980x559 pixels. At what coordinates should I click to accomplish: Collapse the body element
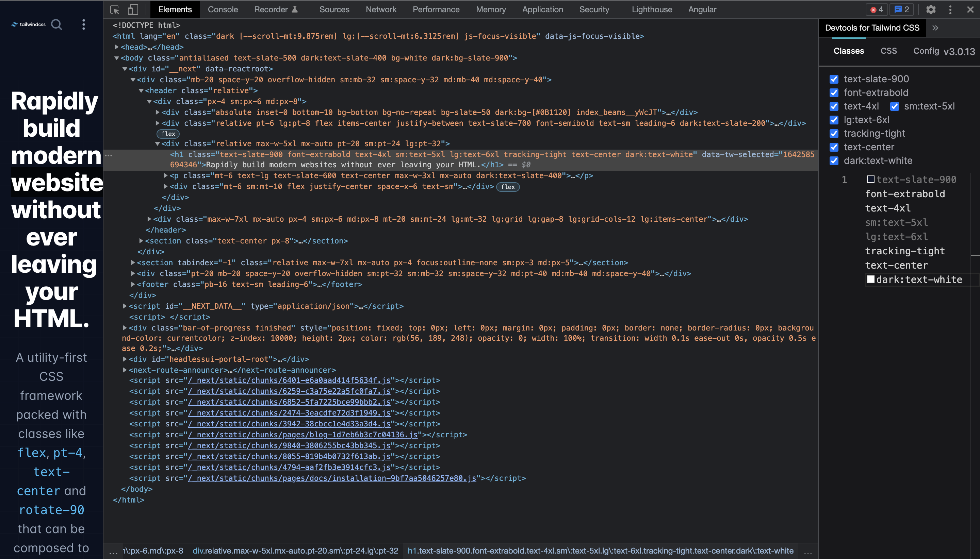pyautogui.click(x=116, y=58)
